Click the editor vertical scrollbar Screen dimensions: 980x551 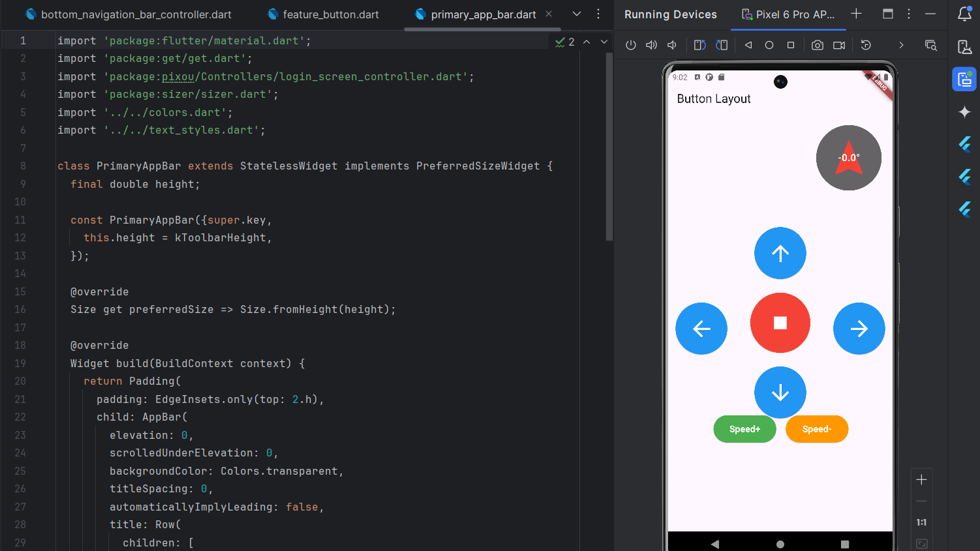tap(609, 147)
